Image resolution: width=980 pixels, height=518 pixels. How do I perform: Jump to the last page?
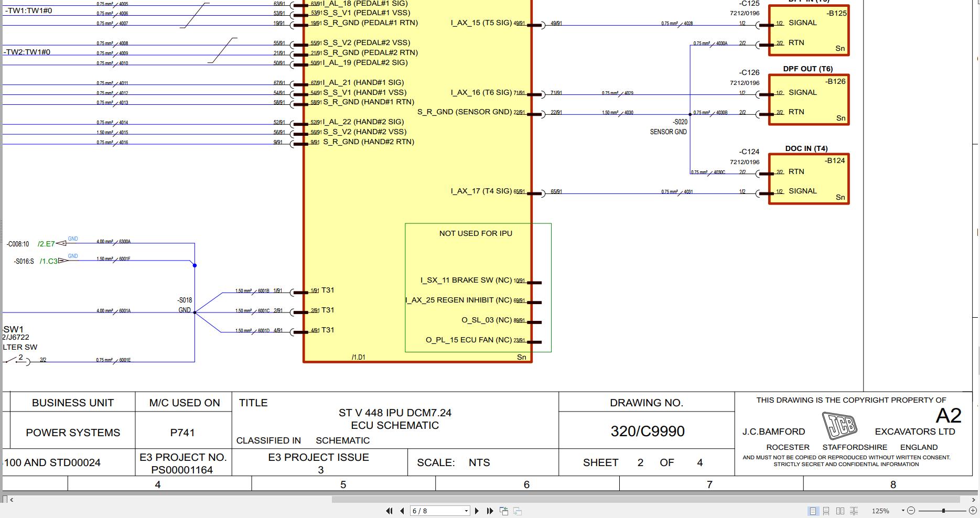coord(490,511)
